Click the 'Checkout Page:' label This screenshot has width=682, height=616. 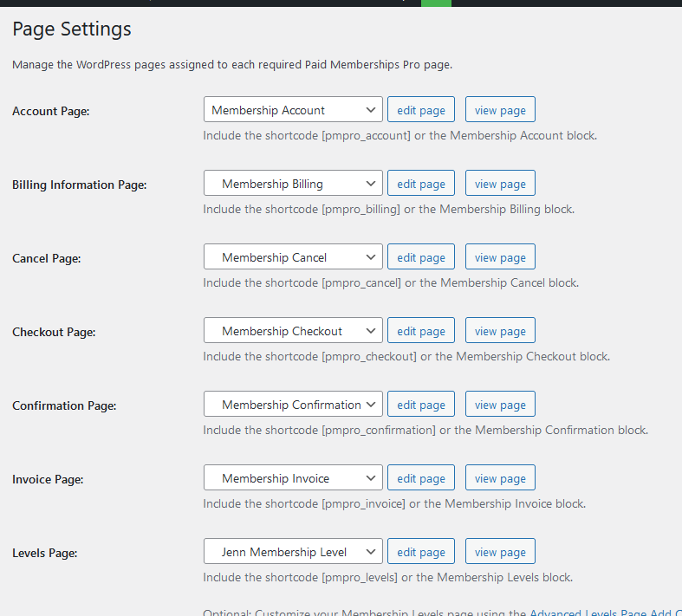(x=54, y=332)
